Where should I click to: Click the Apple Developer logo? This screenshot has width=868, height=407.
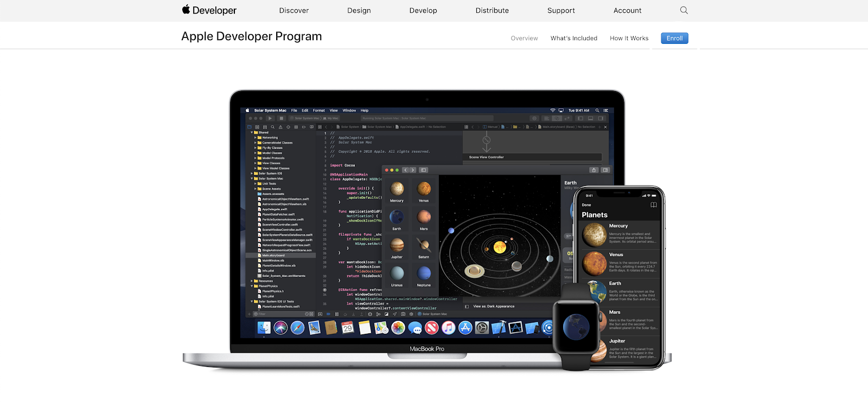tap(209, 10)
